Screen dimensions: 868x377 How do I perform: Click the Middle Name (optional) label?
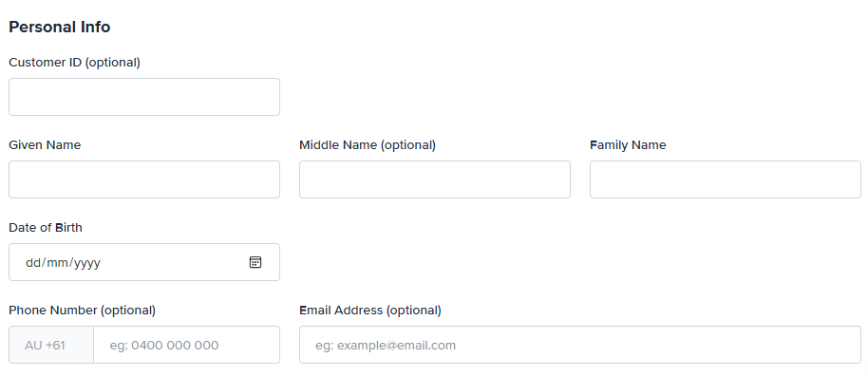click(x=368, y=145)
